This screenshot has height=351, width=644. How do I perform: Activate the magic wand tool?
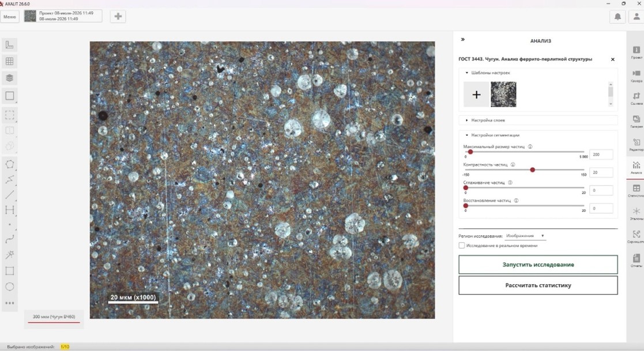tap(9, 255)
